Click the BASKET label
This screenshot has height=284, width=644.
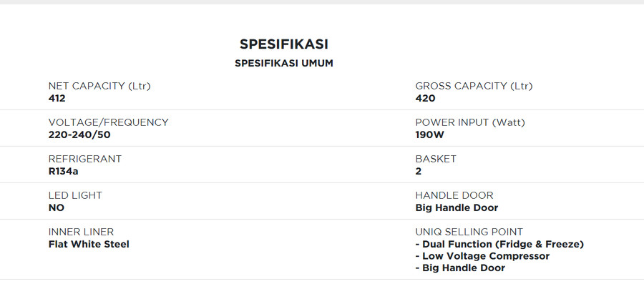(436, 159)
